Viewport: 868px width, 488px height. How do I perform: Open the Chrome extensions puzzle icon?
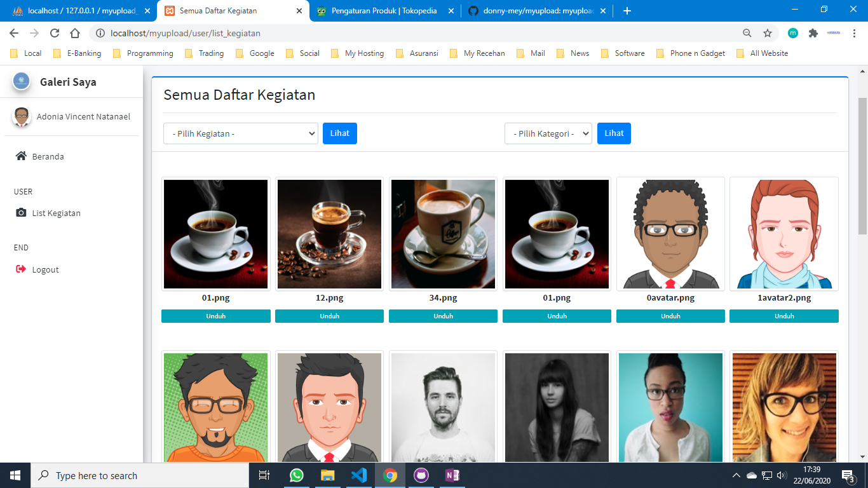813,33
